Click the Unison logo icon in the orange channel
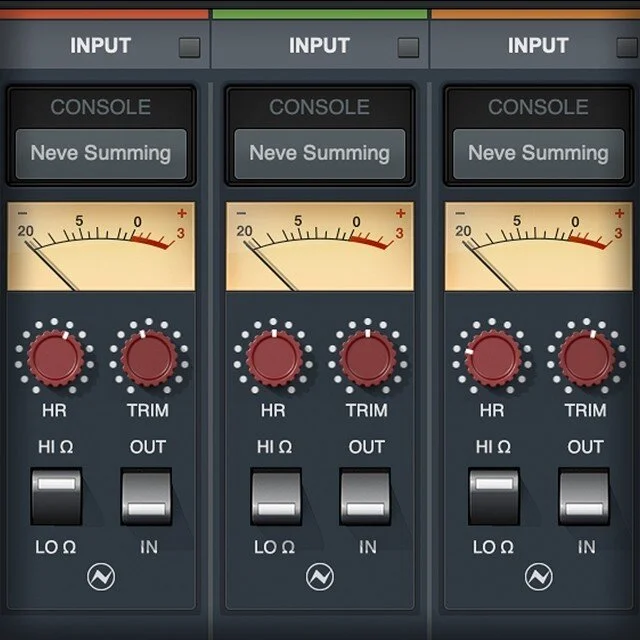The height and width of the screenshot is (640, 640). (538, 577)
